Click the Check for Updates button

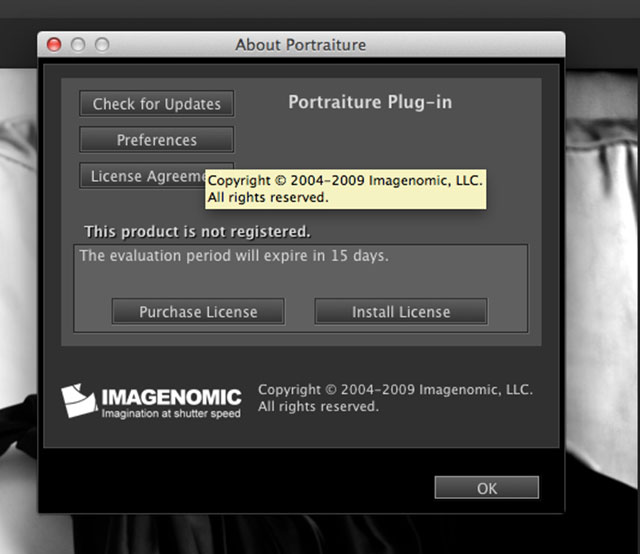pyautogui.click(x=157, y=104)
